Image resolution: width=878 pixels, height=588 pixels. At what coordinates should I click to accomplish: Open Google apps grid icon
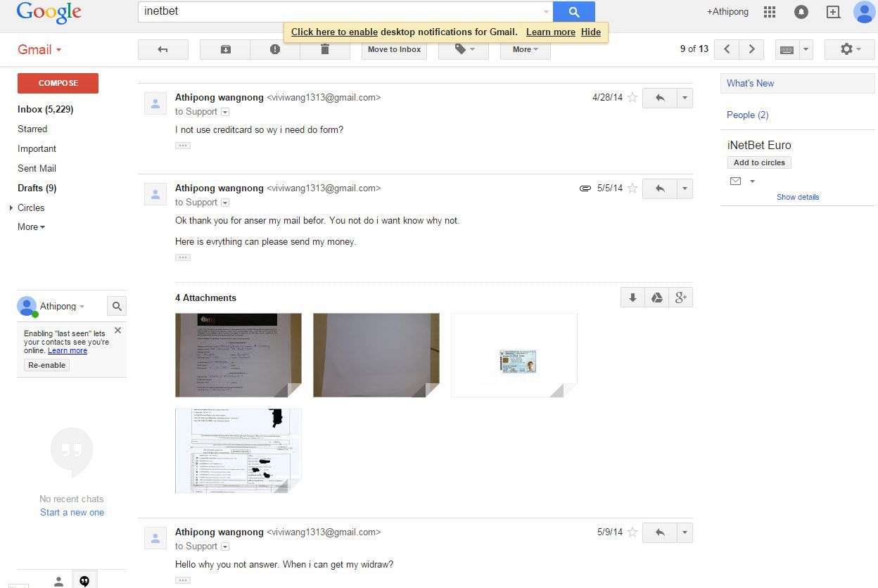point(770,12)
